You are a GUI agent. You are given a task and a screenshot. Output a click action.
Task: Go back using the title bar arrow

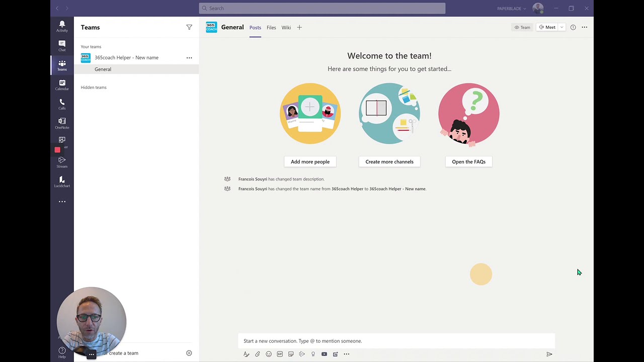(x=57, y=8)
